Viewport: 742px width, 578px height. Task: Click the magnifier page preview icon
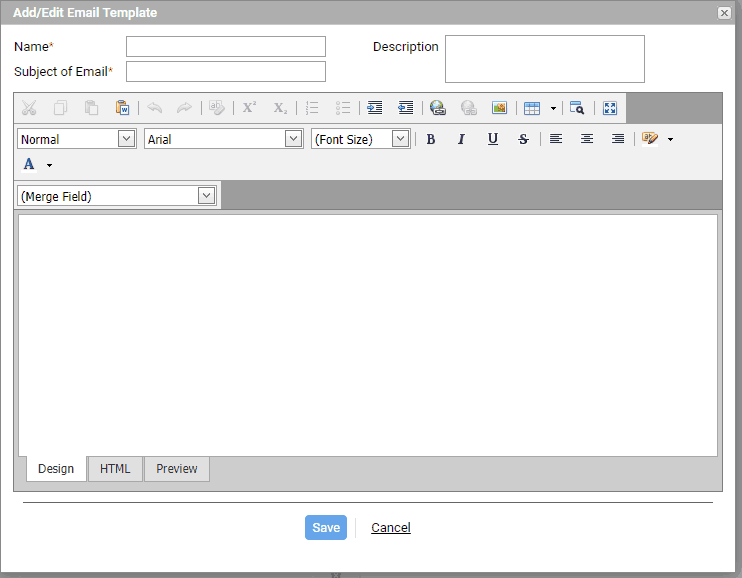point(577,108)
